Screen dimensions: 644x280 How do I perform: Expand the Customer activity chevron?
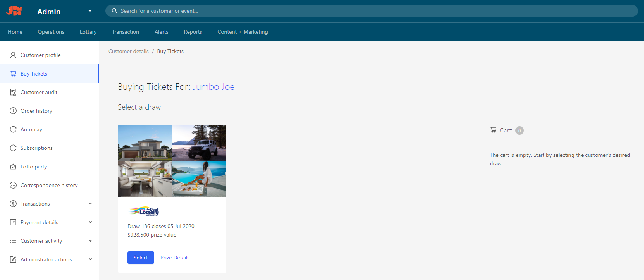(x=90, y=241)
